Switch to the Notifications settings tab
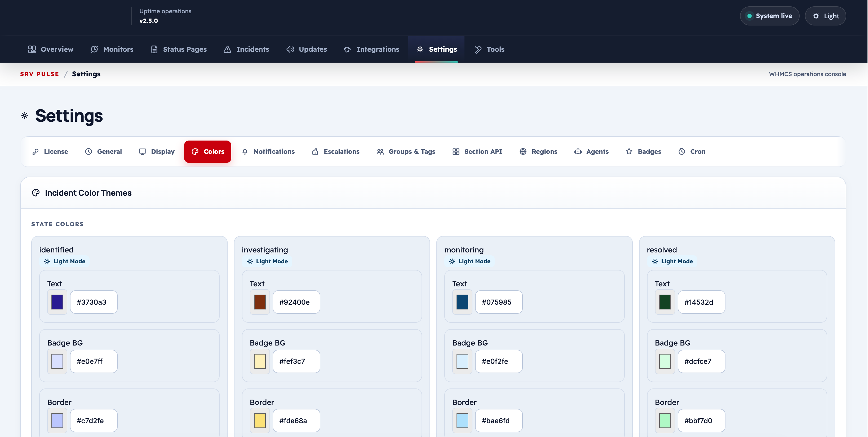The height and width of the screenshot is (437, 868). tap(268, 152)
